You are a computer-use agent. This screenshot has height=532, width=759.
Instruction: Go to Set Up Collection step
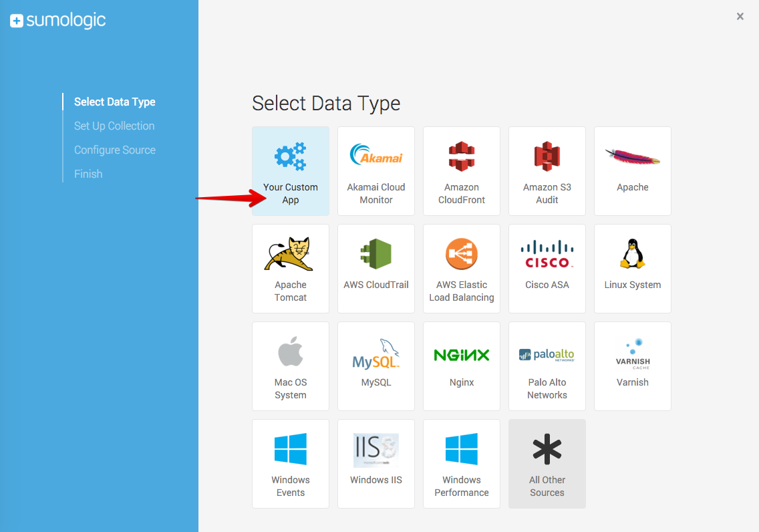[114, 126]
